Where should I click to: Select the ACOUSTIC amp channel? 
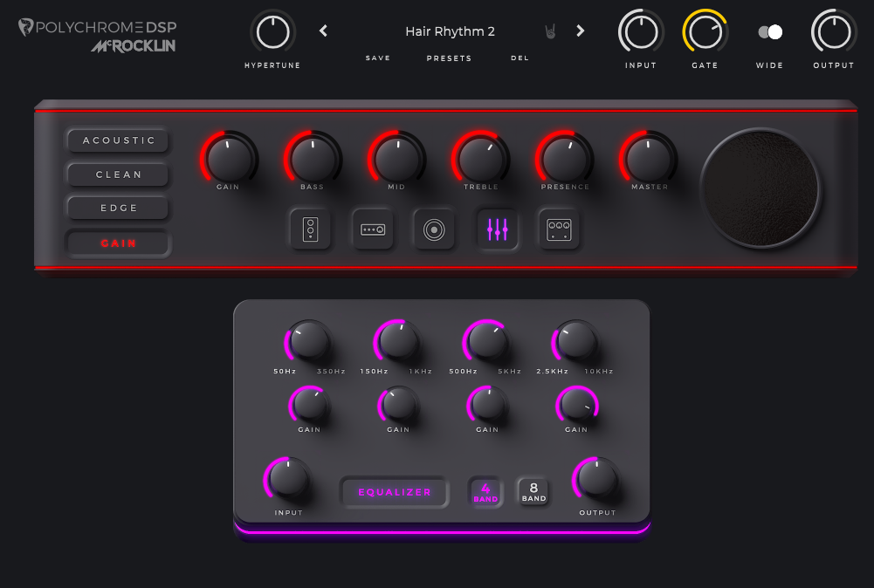click(x=119, y=140)
